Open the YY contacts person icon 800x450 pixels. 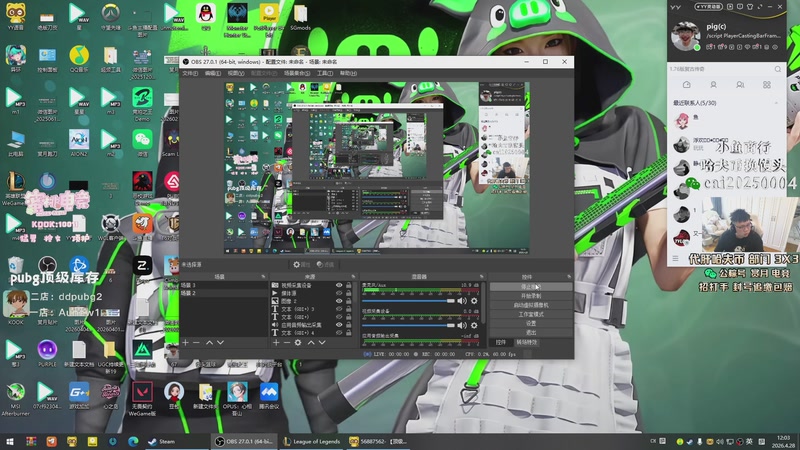click(713, 85)
